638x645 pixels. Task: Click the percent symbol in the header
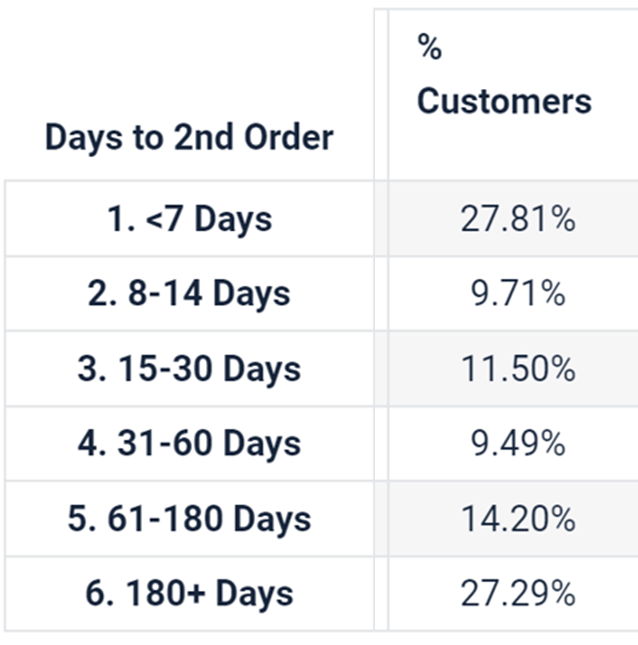point(429,46)
